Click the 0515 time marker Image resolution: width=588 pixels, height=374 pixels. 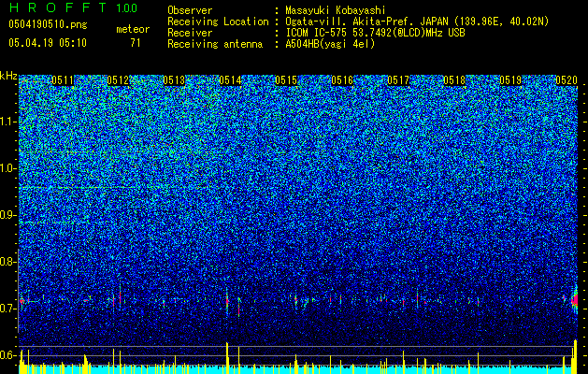coord(286,80)
